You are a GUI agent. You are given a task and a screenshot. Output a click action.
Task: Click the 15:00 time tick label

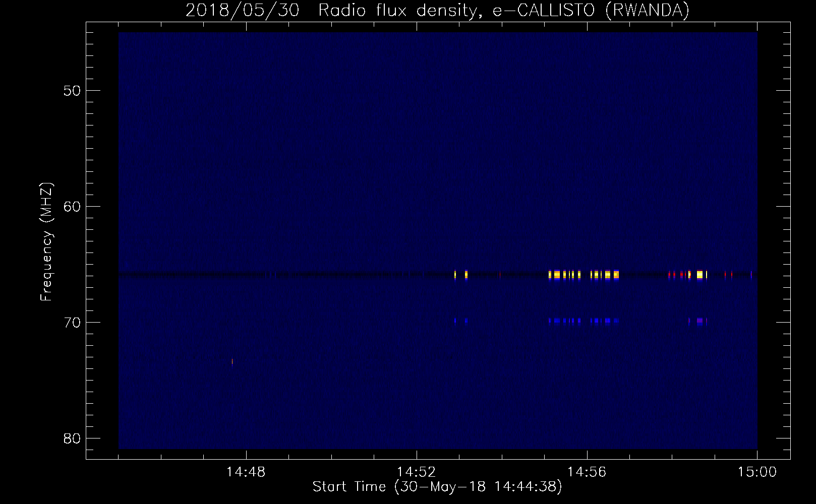pyautogui.click(x=757, y=472)
